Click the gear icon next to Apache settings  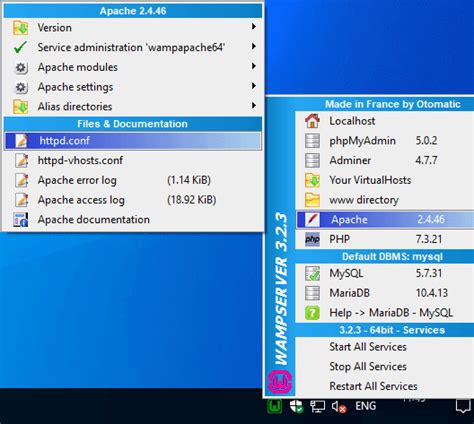(x=21, y=87)
